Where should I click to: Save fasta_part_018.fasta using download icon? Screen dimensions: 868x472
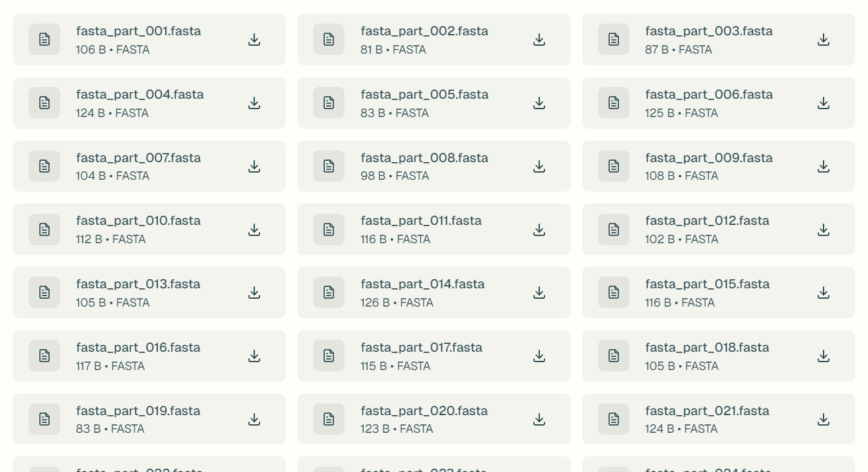[x=824, y=356]
